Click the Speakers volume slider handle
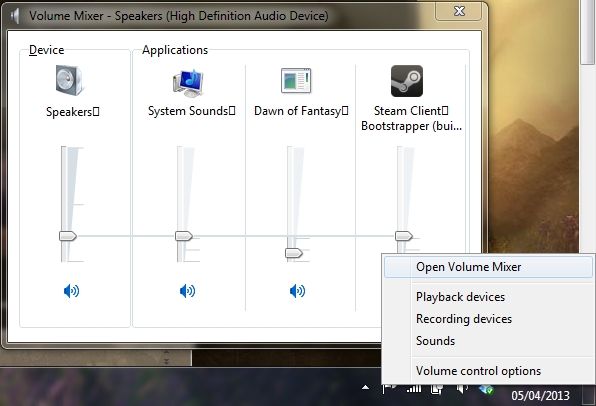Screen dimensions: 596x406 point(68,236)
